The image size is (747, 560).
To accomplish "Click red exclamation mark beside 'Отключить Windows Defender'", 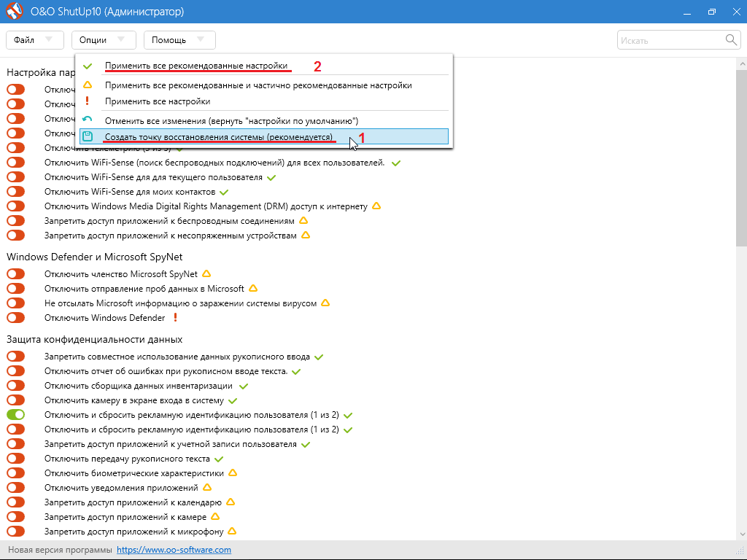I will click(x=175, y=317).
